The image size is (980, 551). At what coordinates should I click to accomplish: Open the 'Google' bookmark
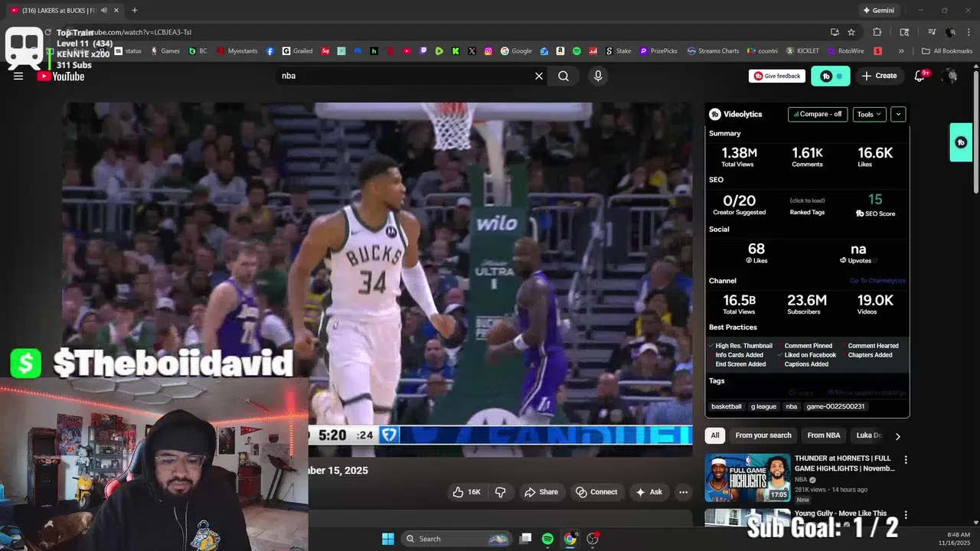pyautogui.click(x=516, y=51)
